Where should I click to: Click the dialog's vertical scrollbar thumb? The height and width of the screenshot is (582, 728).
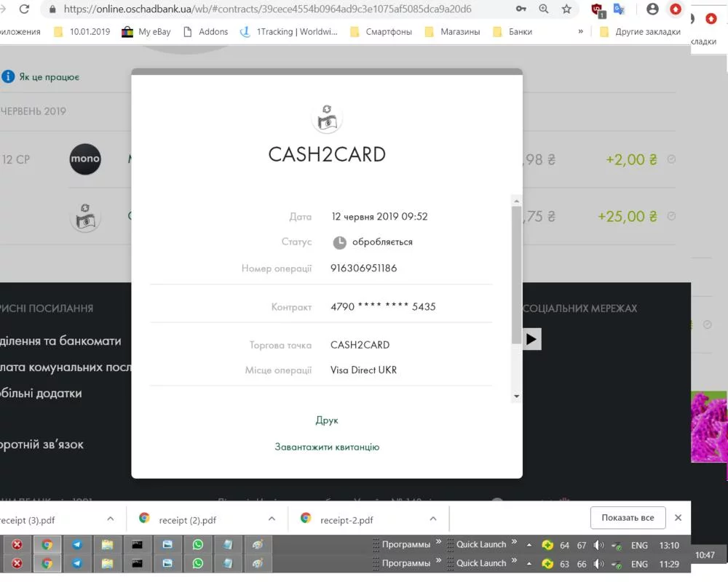(x=516, y=275)
